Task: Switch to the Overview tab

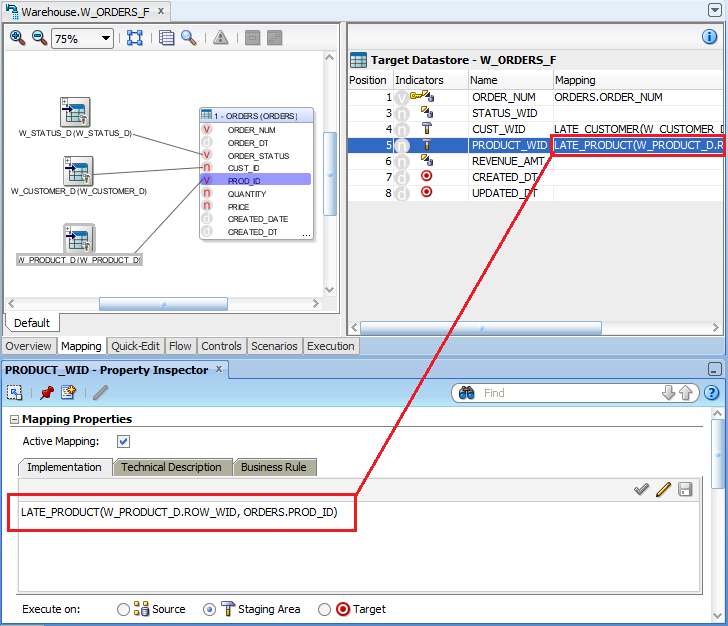Action: [28, 346]
